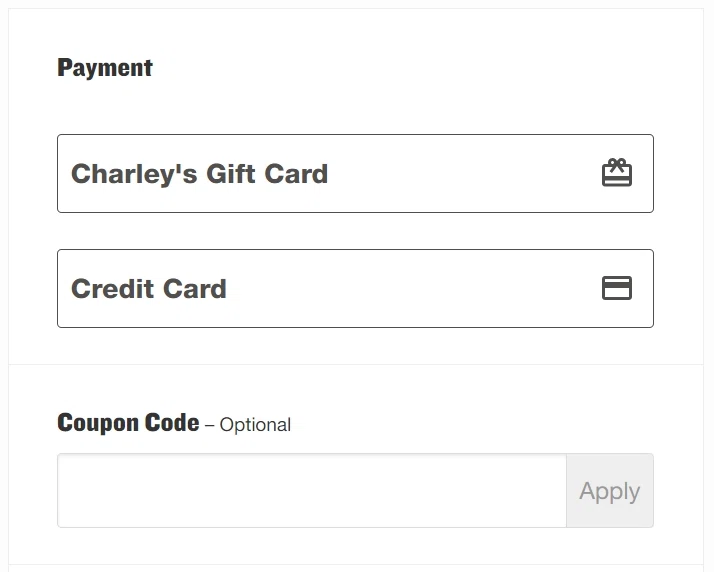Place cursor in empty coupon text box
714x572 pixels.
point(312,491)
